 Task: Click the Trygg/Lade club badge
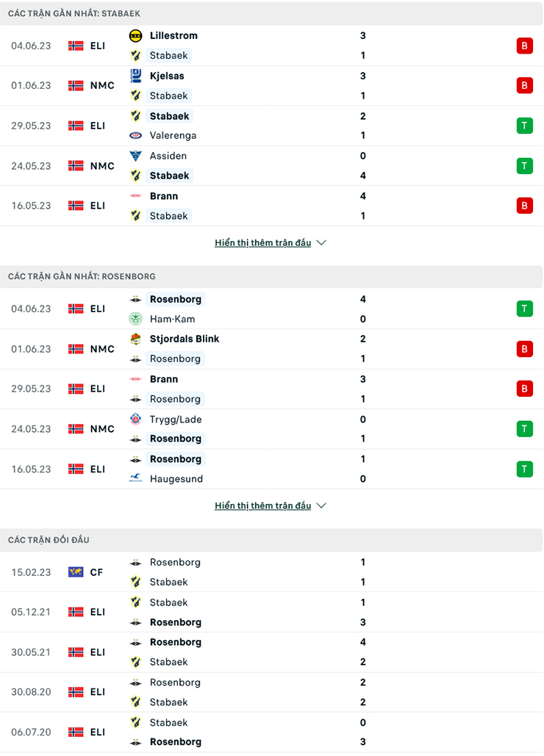pos(136,420)
